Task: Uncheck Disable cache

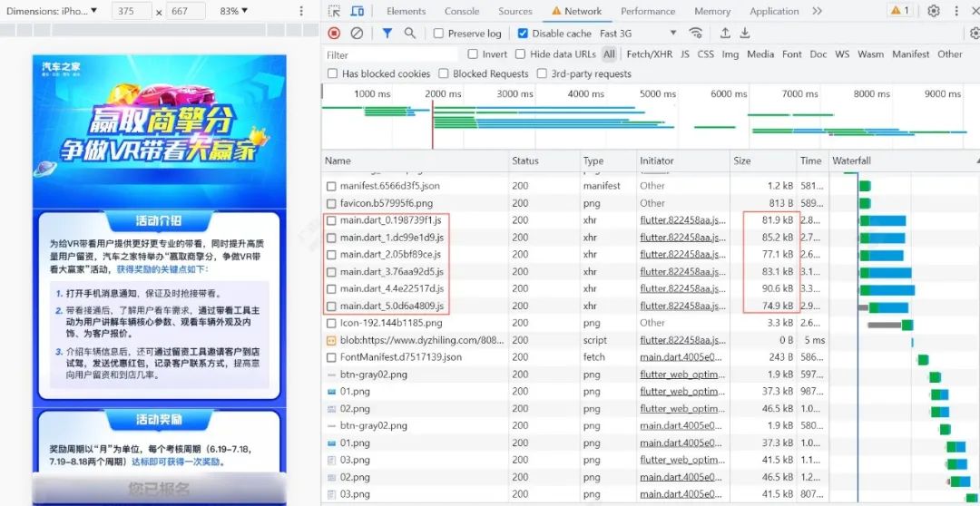Action: (x=524, y=34)
